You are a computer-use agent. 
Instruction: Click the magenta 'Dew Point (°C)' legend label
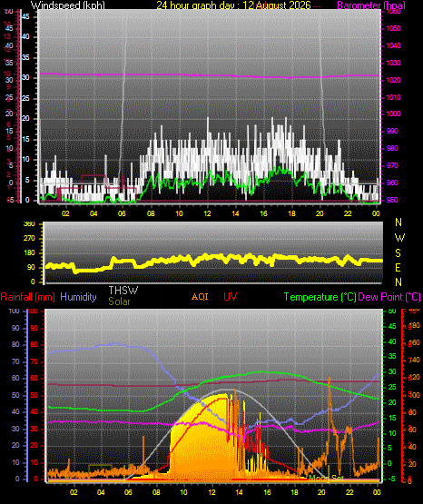coord(389,297)
